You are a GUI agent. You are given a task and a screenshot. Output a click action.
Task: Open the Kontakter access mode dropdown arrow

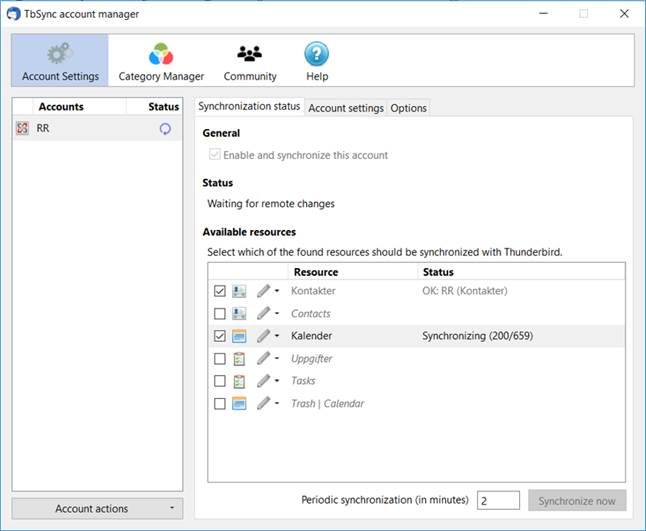point(277,291)
